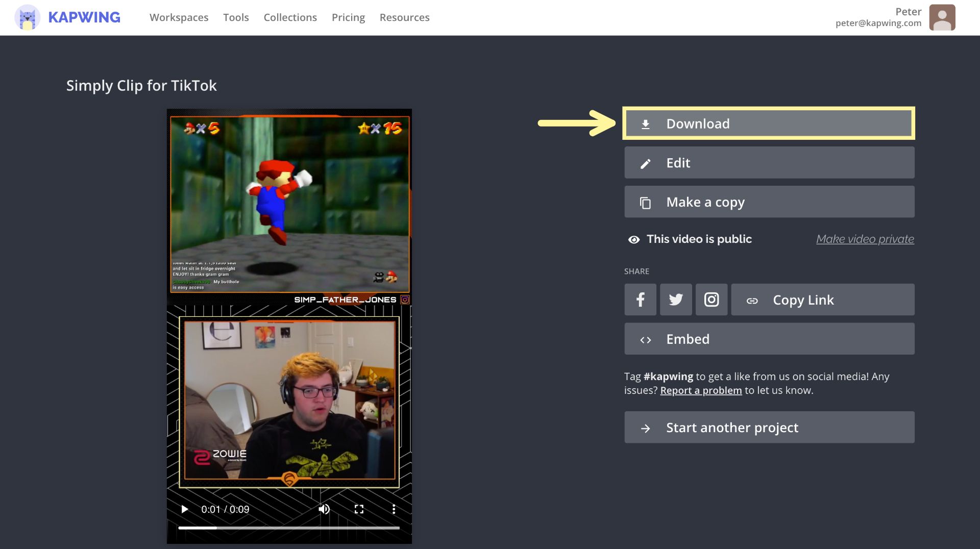Open the Pricing page
Viewport: 980px width, 549px height.
point(348,17)
